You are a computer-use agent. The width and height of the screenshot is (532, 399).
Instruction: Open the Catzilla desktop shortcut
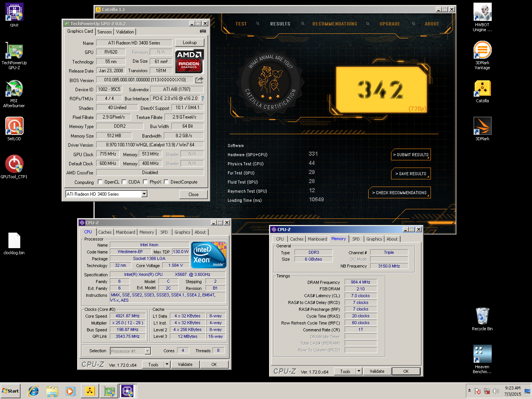pos(482,91)
